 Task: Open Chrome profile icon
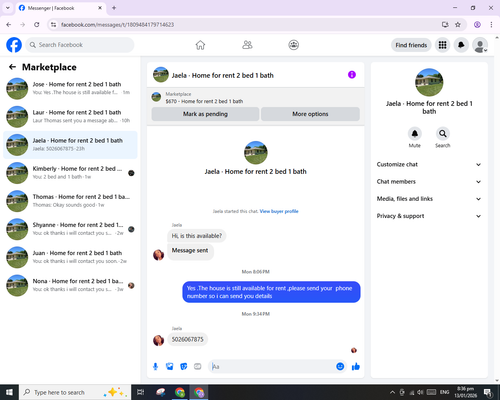(x=477, y=24)
